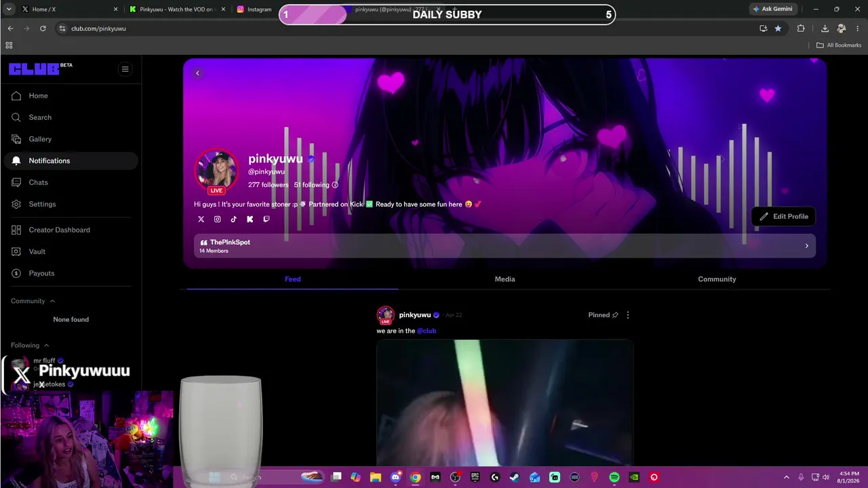The height and width of the screenshot is (488, 868).
Task: Open the browser extensions puzzle icon
Action: [x=801, y=28]
